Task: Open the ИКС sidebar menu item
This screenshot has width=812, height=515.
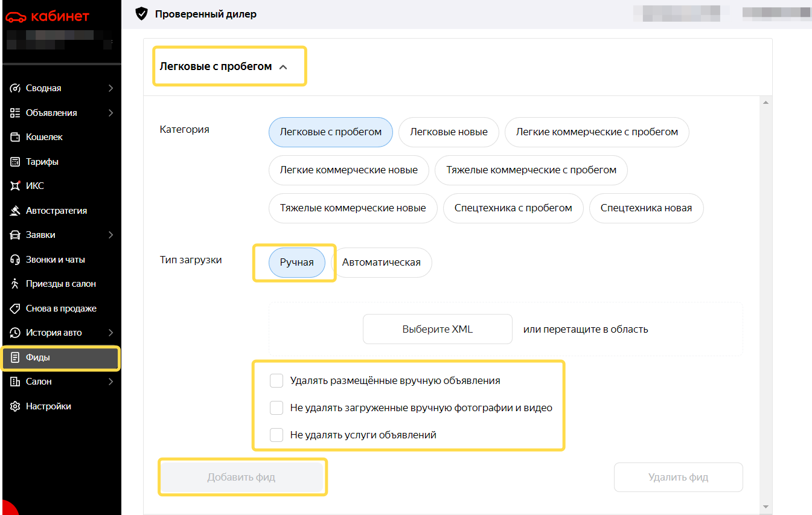Action: tap(60, 186)
